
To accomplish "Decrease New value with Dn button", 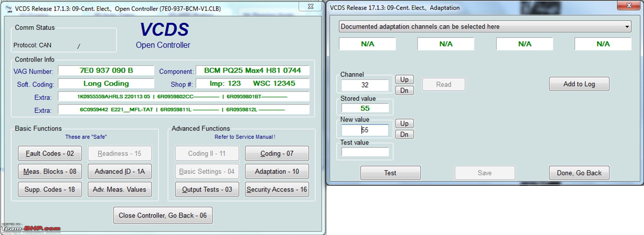I will point(404,134).
